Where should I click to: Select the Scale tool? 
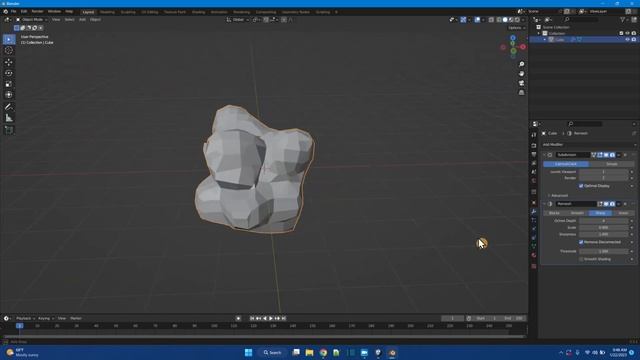[x=9, y=84]
